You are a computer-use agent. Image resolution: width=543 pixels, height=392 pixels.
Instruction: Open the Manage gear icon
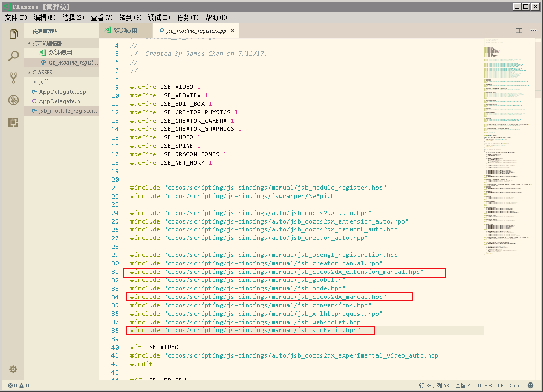click(x=13, y=369)
